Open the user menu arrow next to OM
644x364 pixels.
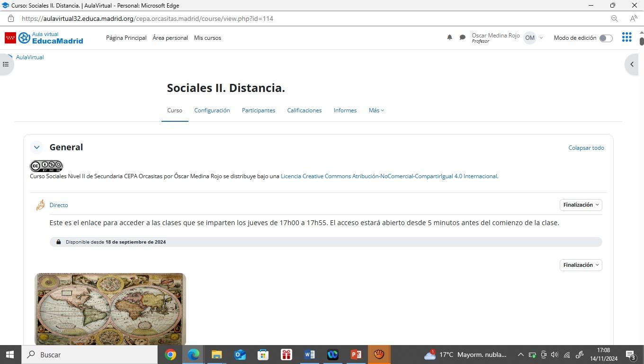pyautogui.click(x=541, y=38)
